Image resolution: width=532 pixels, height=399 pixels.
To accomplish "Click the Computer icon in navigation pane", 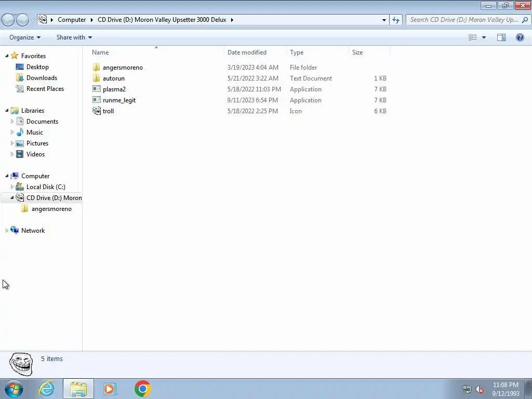I will pos(15,176).
